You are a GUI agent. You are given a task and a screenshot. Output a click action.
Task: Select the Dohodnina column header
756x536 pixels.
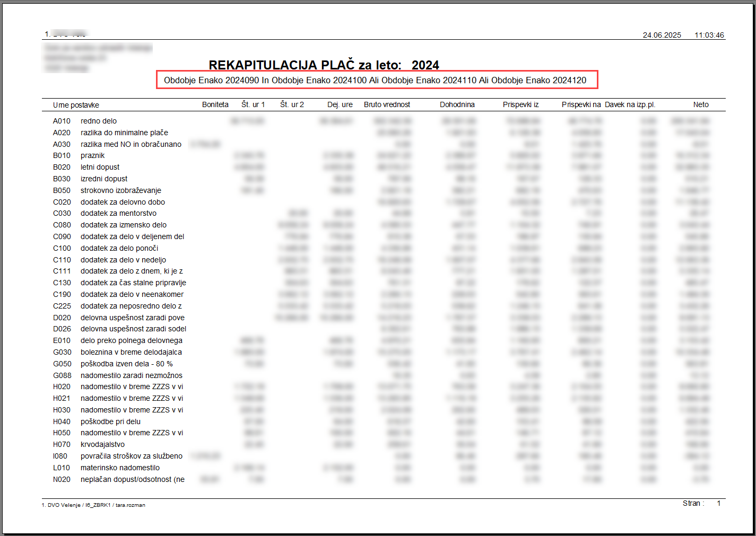click(x=457, y=104)
